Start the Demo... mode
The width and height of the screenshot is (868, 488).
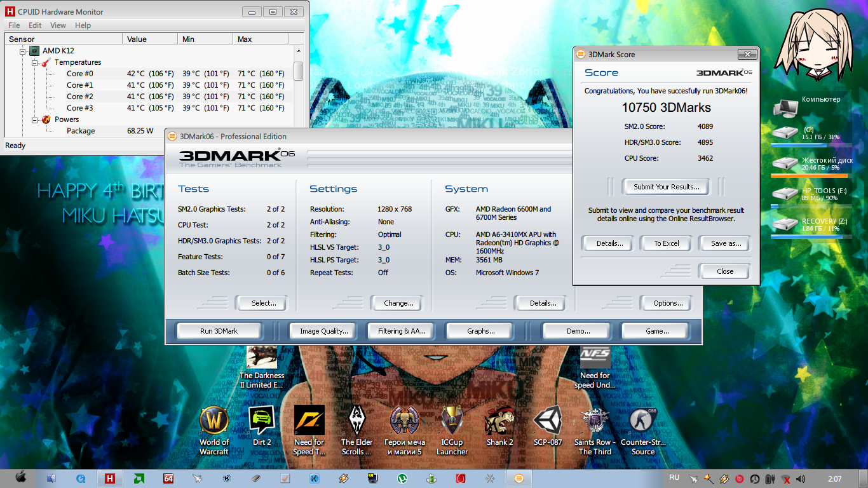click(578, 331)
